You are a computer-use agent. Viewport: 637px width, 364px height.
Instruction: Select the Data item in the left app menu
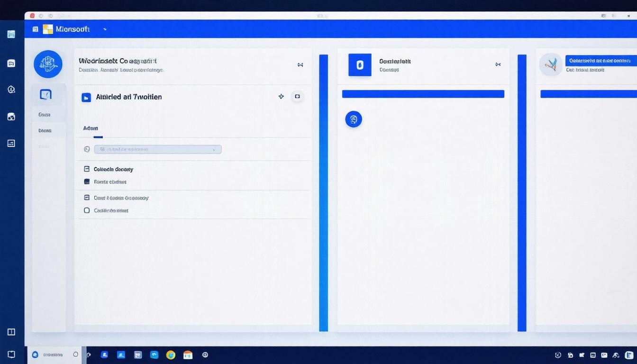45,130
